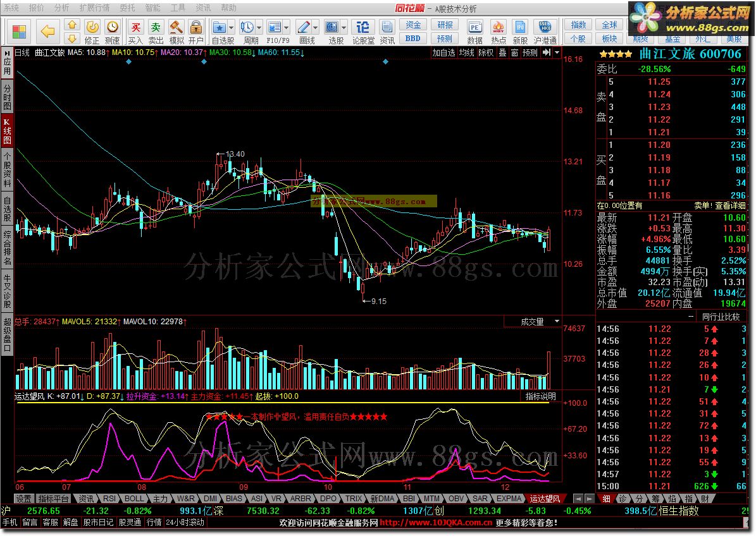
Task: Click the 研报 research report button
Action: coord(445,25)
